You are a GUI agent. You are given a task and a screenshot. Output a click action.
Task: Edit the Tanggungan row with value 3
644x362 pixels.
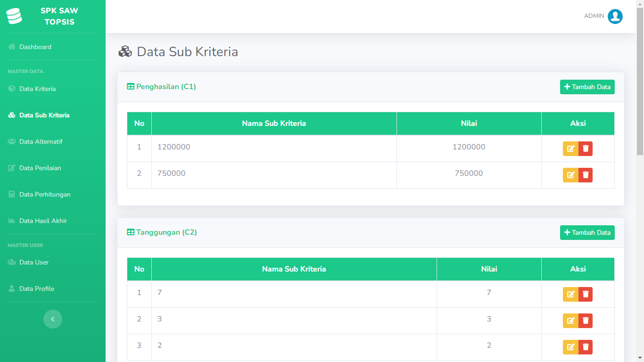click(570, 321)
